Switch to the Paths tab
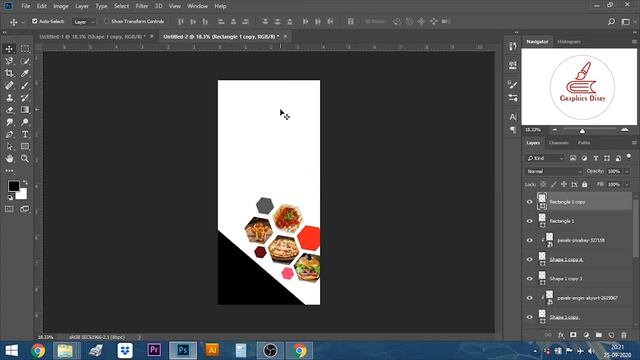The image size is (640, 360). tap(584, 143)
